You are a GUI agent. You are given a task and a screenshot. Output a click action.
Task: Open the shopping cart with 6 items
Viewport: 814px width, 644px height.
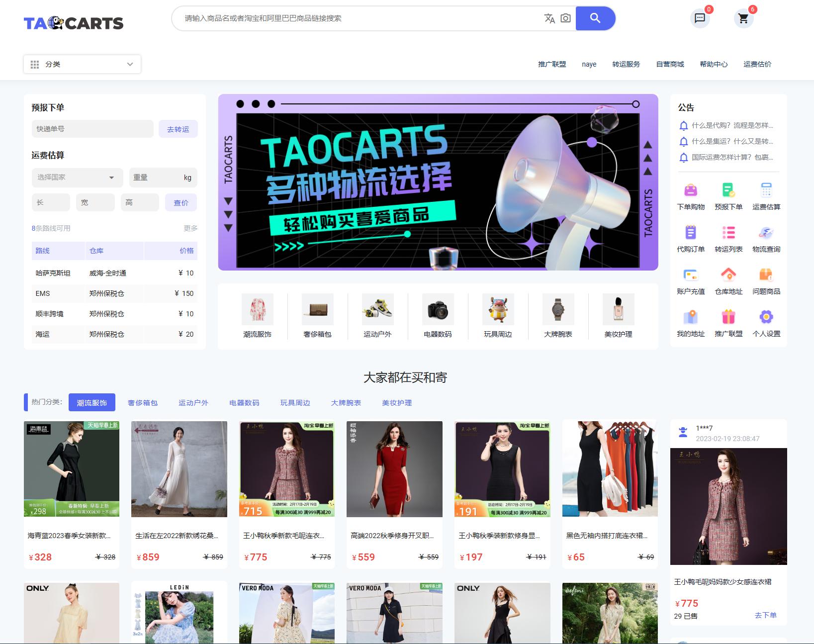tap(743, 19)
